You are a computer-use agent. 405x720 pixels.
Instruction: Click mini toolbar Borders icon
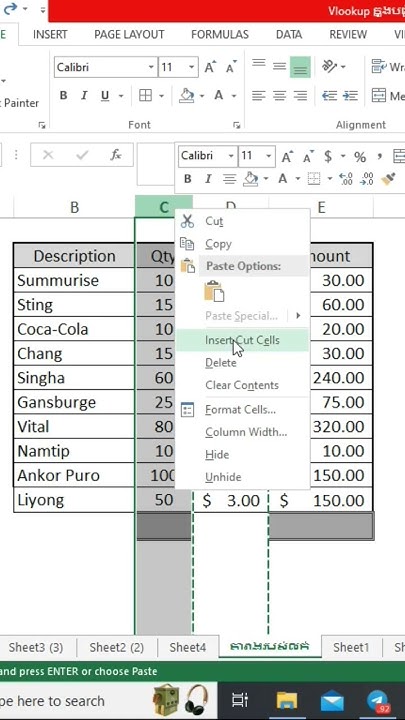(x=314, y=179)
